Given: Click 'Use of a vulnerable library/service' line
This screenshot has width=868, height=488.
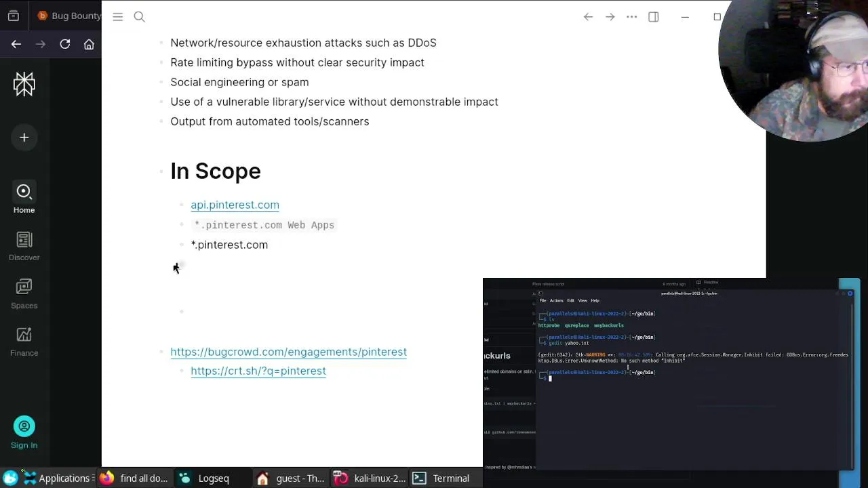Looking at the screenshot, I should 334,102.
